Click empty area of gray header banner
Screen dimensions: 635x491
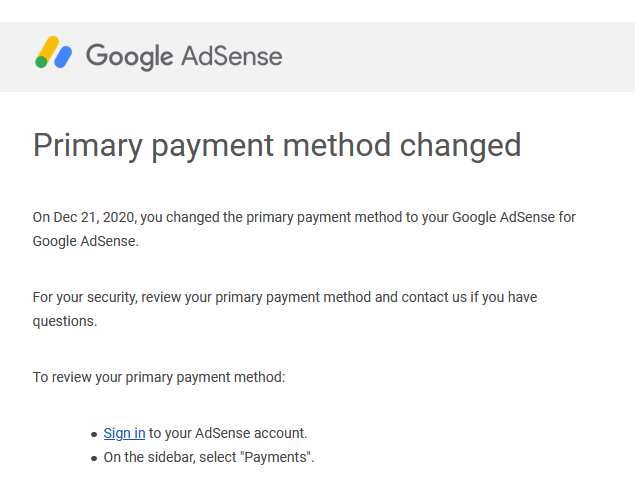(458, 57)
